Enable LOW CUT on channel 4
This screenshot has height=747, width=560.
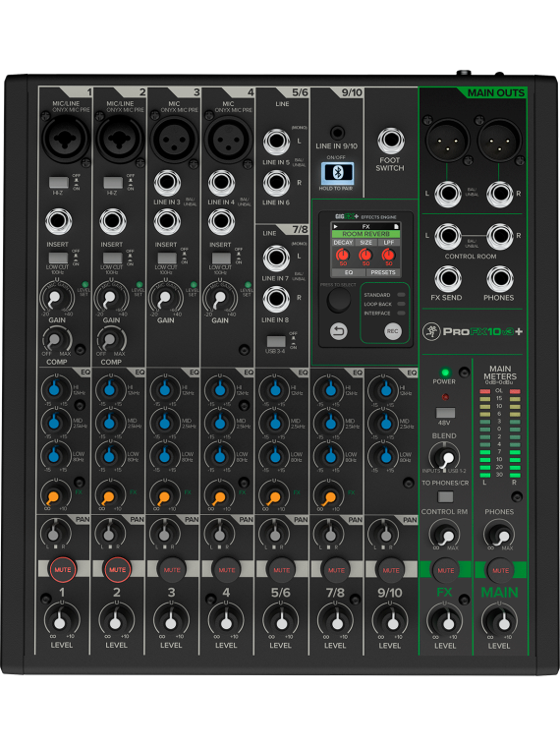tap(221, 258)
